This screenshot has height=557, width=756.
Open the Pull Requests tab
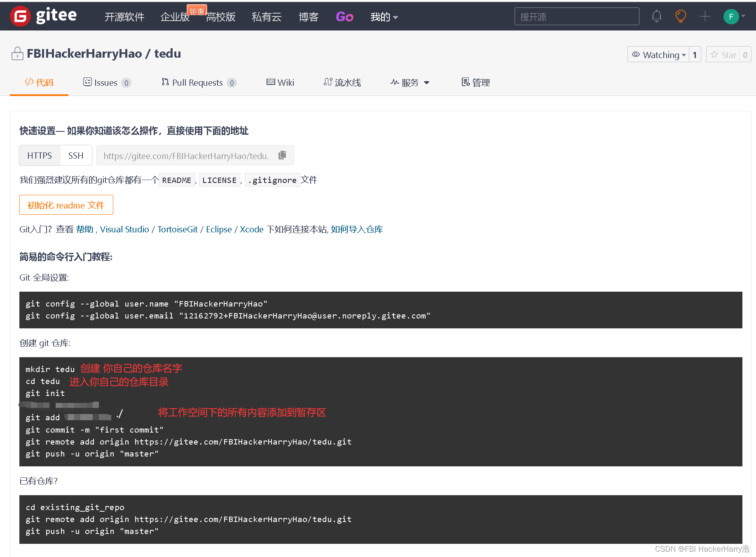click(199, 82)
